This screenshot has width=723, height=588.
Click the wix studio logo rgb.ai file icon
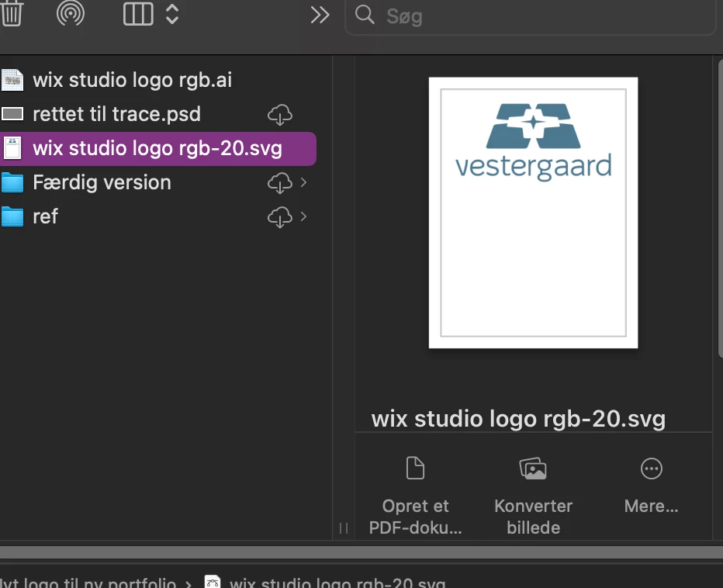tap(12, 80)
